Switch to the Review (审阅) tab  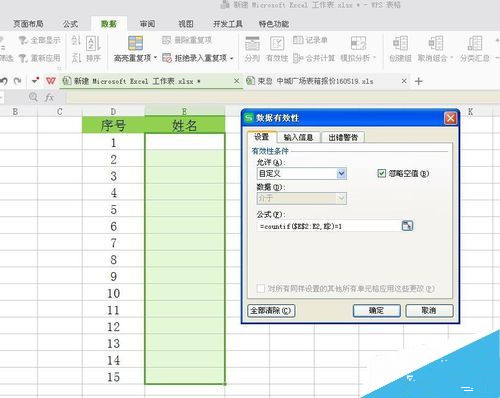tap(147, 24)
